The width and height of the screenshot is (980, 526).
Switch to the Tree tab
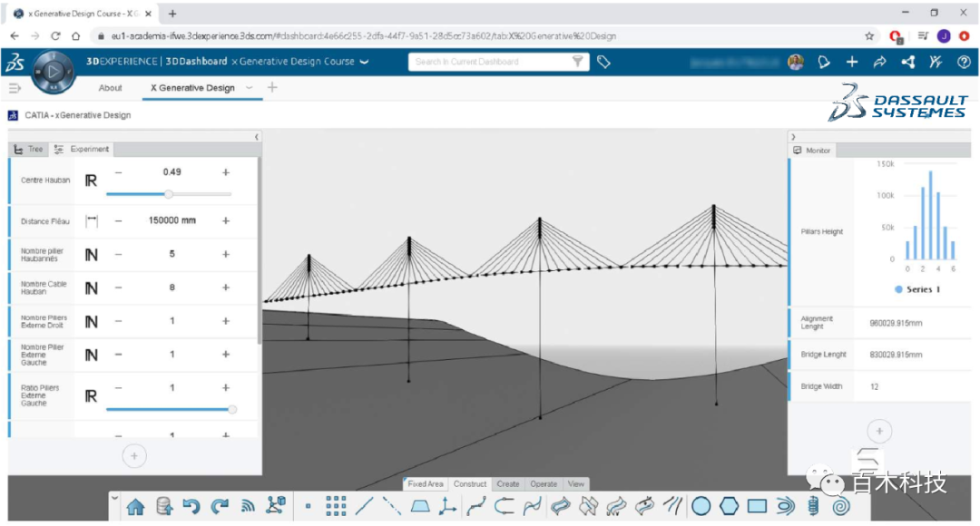(x=29, y=150)
